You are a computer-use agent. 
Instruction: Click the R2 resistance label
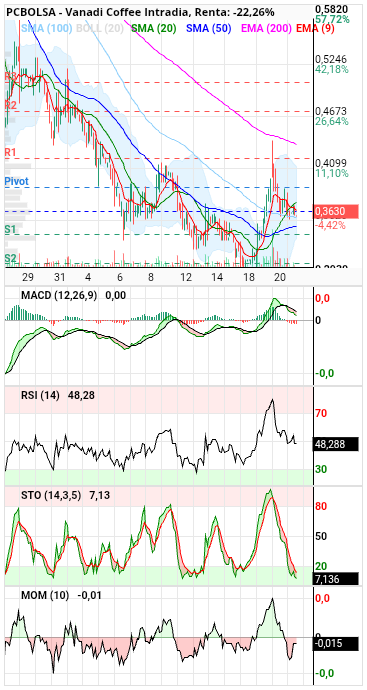10,105
